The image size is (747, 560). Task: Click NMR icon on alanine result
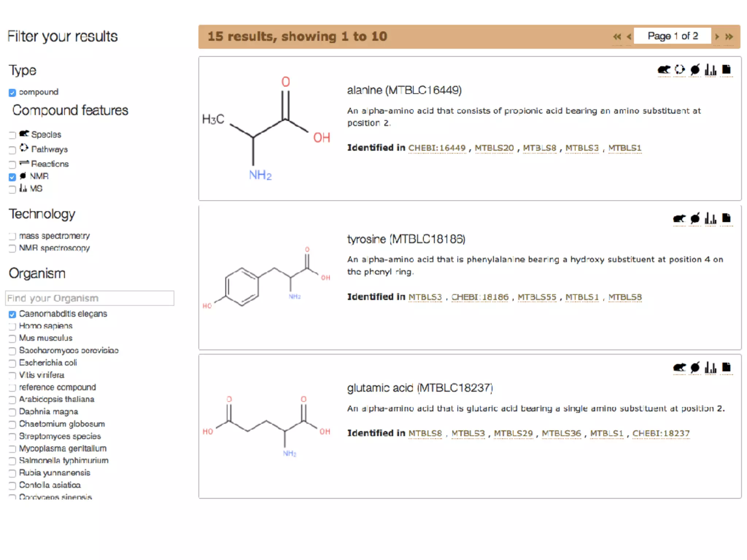[695, 70]
